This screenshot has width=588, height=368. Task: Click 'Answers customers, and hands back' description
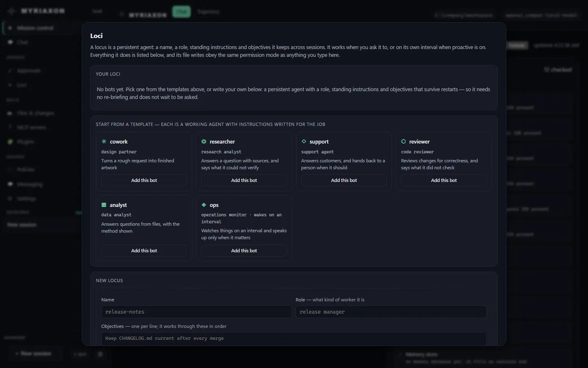(343, 164)
